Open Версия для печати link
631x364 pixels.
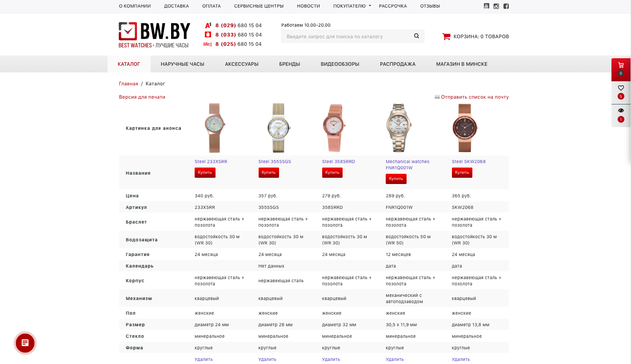pos(142,97)
